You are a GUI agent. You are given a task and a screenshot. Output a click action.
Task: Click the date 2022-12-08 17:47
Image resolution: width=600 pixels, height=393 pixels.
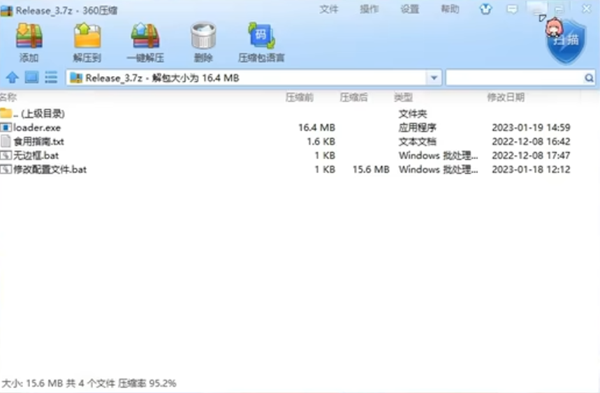(531, 155)
